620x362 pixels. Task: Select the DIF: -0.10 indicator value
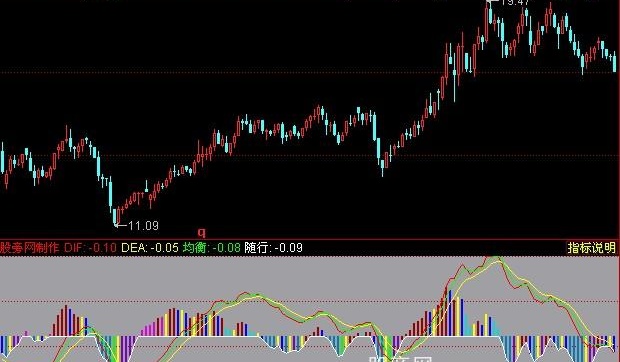pos(91,248)
